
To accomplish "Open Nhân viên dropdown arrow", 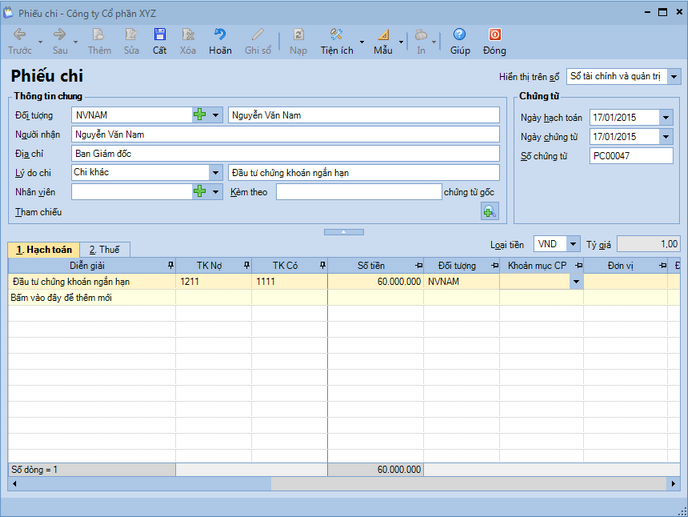I will pos(215,192).
